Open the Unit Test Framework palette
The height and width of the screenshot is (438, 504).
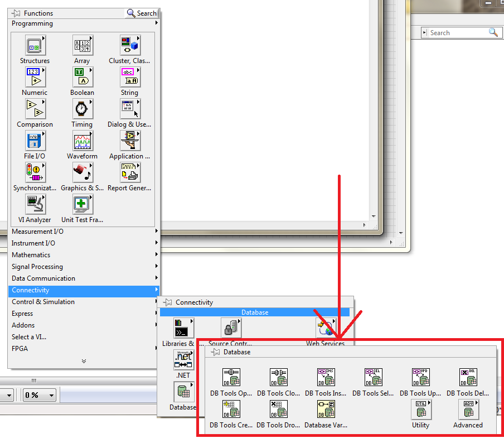83,205
